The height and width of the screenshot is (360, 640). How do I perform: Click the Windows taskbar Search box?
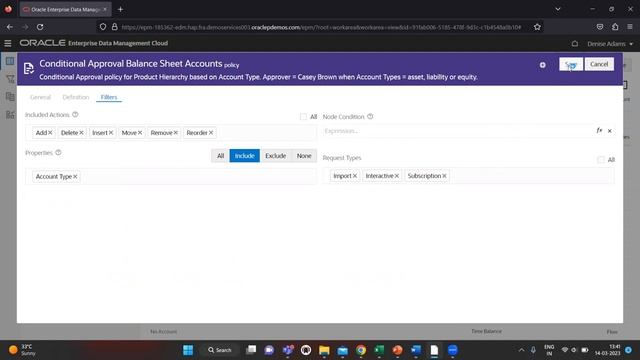click(220, 350)
